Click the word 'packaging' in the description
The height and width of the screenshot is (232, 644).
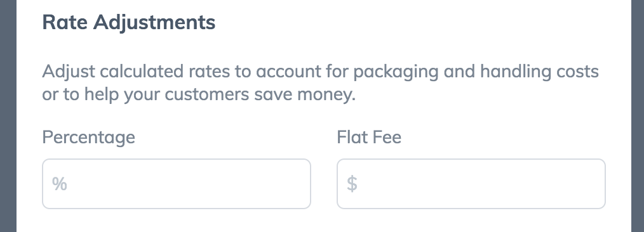click(x=396, y=72)
